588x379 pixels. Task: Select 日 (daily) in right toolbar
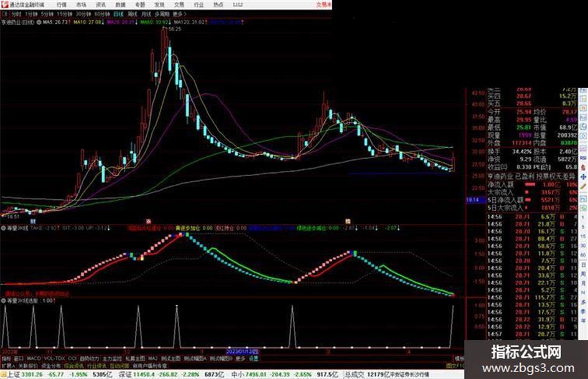pyautogui.click(x=583, y=264)
